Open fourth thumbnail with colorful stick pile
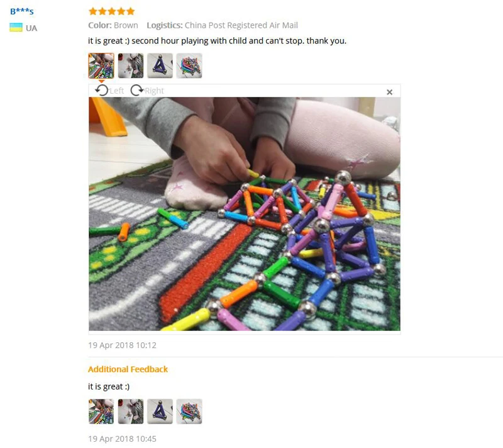This screenshot has height=448, width=503. click(189, 66)
